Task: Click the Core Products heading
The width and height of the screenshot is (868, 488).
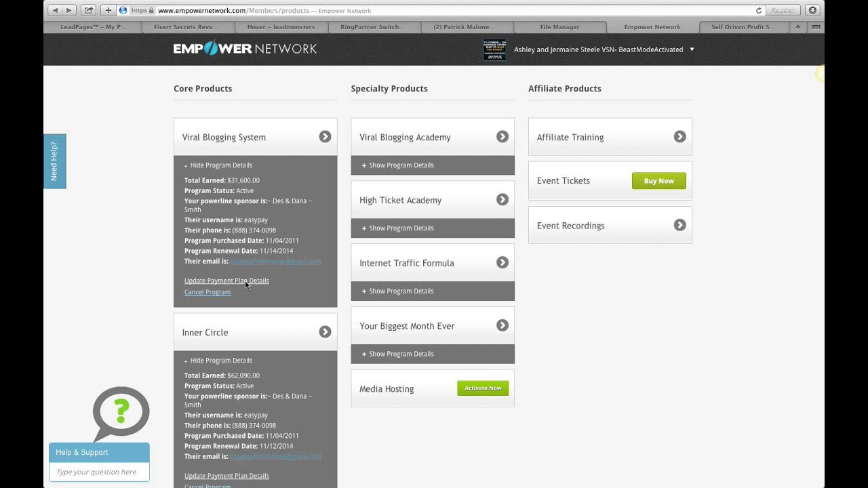Action: 203,89
